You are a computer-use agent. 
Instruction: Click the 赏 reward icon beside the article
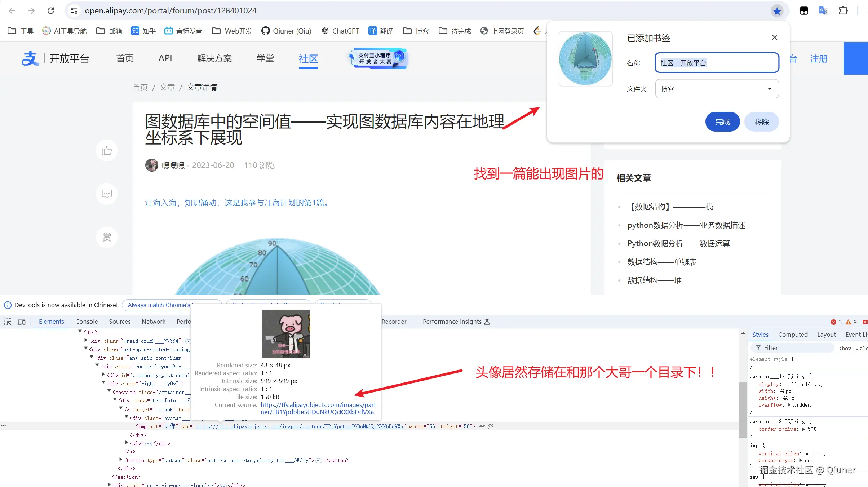[107, 237]
